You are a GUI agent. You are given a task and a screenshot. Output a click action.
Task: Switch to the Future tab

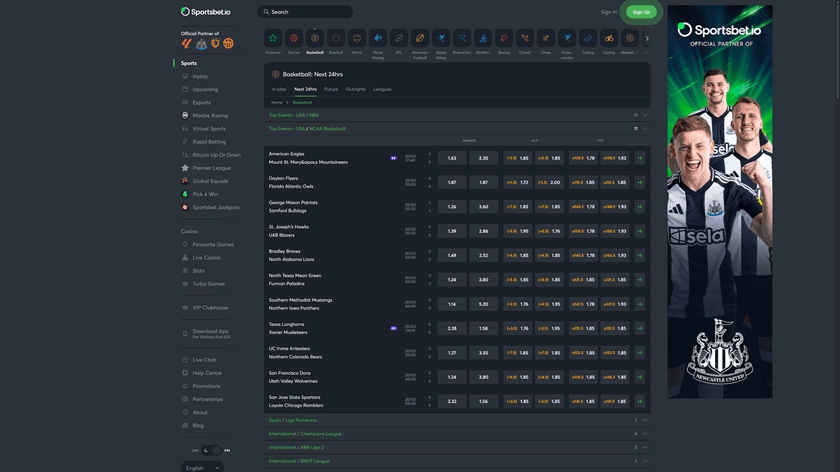click(x=331, y=89)
